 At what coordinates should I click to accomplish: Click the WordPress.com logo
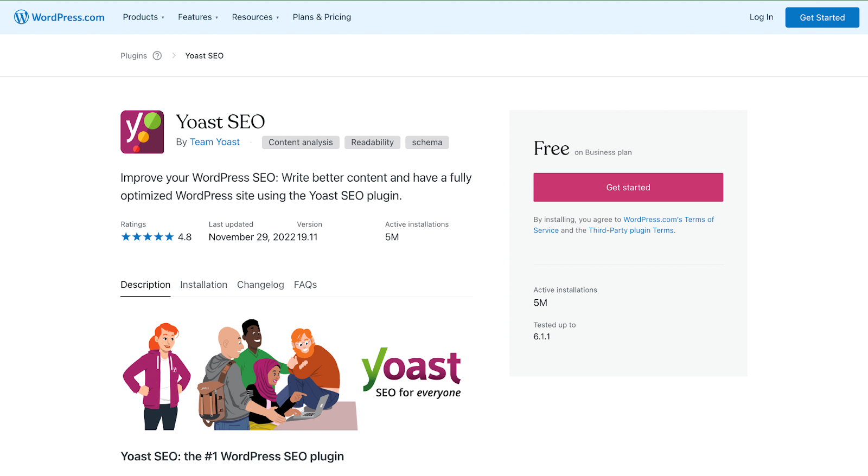[x=59, y=17]
